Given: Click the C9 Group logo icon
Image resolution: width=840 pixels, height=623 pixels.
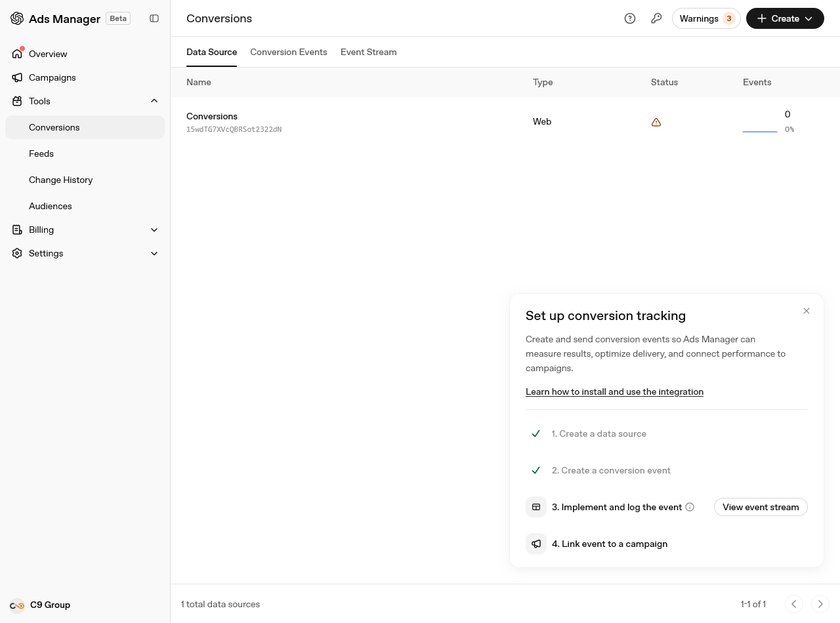Looking at the screenshot, I should (x=17, y=605).
